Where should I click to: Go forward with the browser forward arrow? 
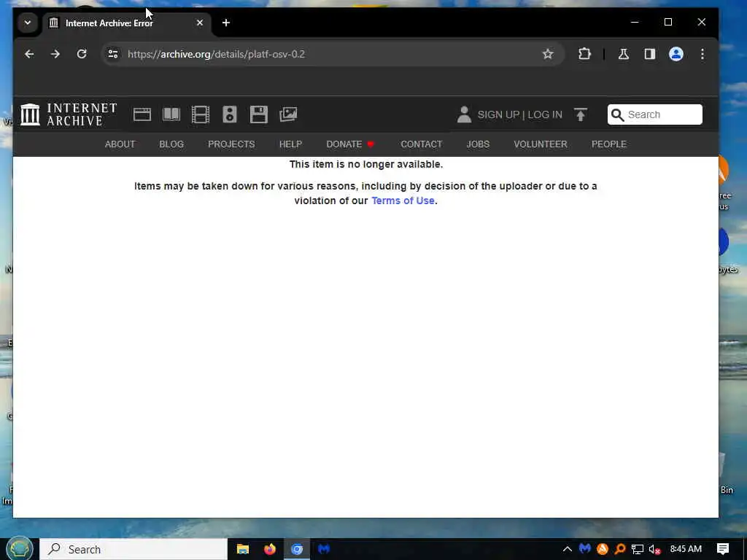[55, 54]
